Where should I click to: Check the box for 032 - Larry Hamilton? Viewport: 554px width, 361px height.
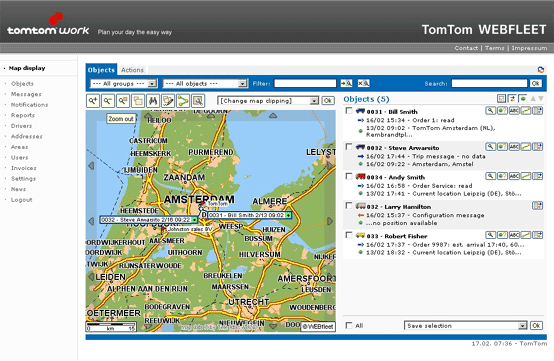point(349,206)
